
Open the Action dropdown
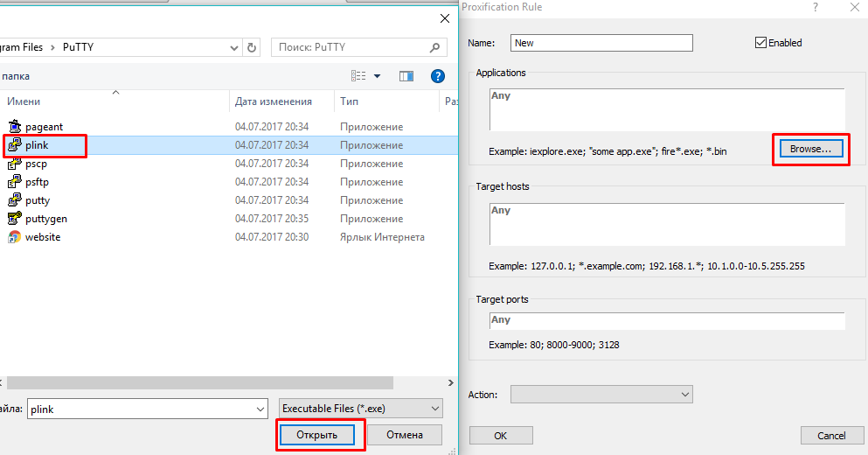(x=601, y=395)
